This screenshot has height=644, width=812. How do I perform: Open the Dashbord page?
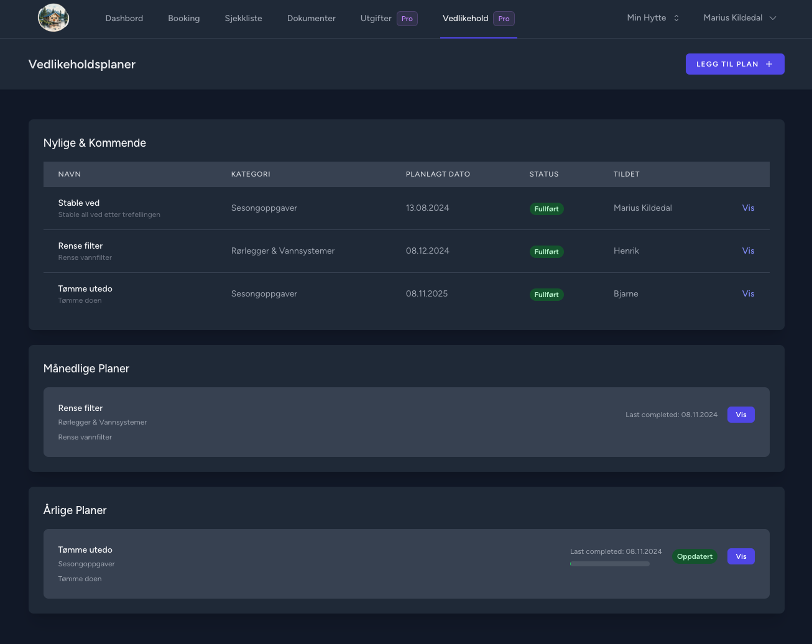(124, 19)
